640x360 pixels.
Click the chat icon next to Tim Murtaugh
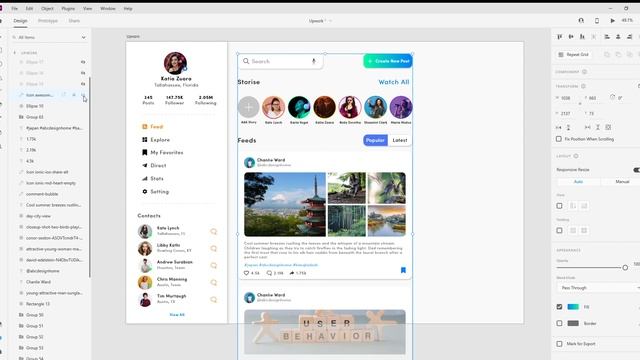point(213,300)
